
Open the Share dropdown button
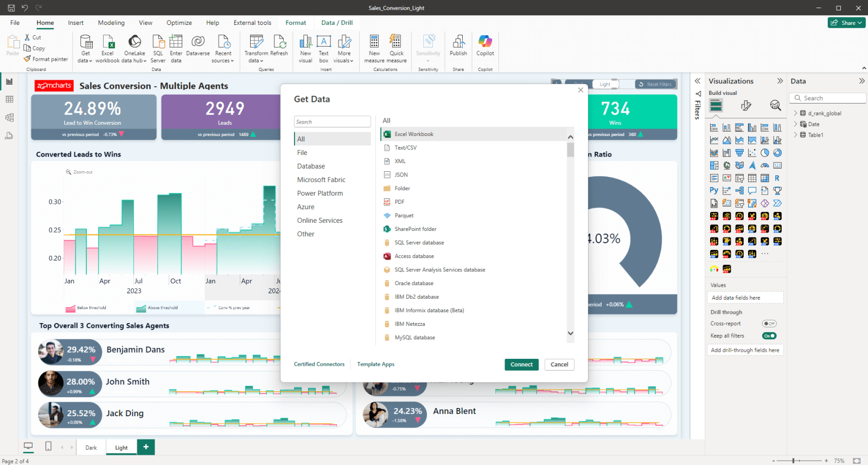[846, 23]
